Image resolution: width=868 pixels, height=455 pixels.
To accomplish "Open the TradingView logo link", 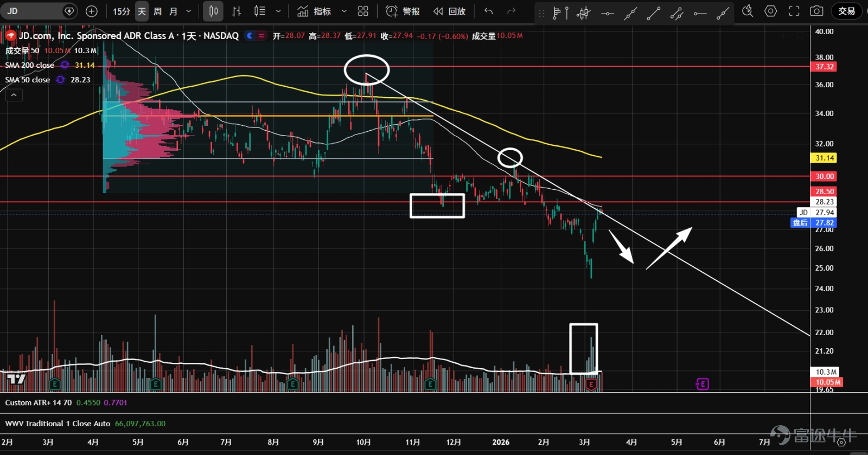I will click(16, 379).
